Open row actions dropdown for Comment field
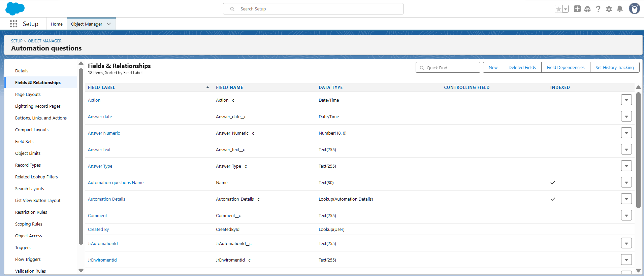Screen dimensions: 644x276 click(626, 215)
